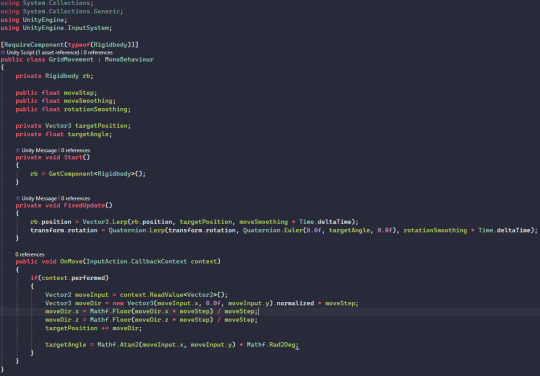Screen dimensions: 540x376
Task: Click the 'Start' method name
Action: (x=73, y=157)
